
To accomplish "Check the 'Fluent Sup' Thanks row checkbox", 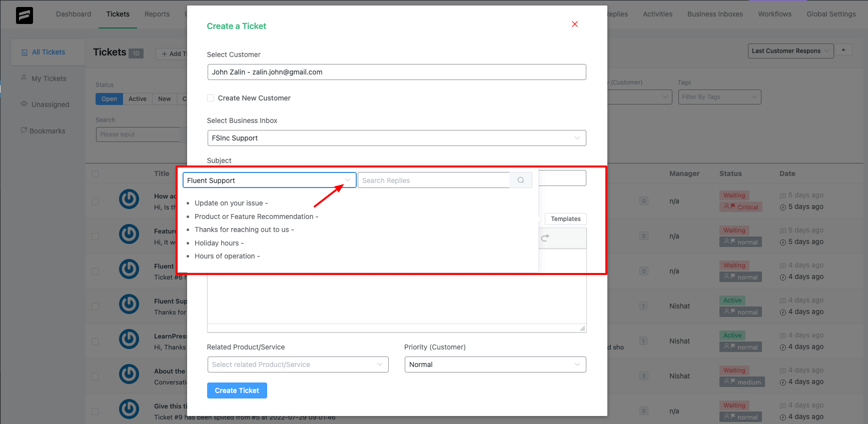I will (x=95, y=306).
